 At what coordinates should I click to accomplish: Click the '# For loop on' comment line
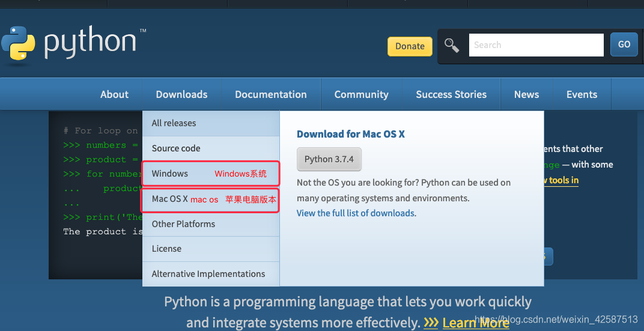(x=101, y=130)
